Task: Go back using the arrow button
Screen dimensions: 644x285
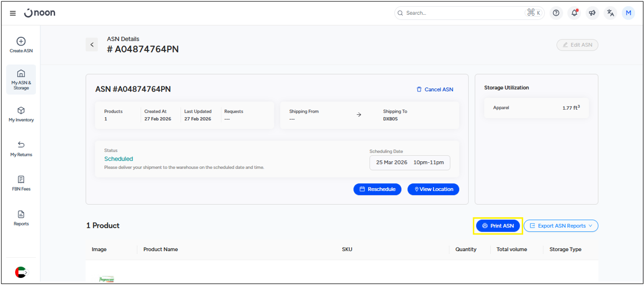Action: coord(92,44)
